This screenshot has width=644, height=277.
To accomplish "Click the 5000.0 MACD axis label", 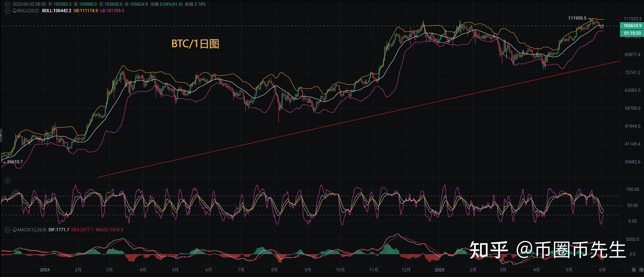I will point(632,239).
